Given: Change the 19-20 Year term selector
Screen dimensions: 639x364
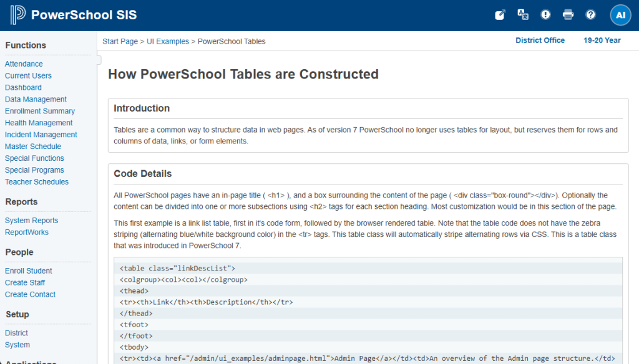Looking at the screenshot, I should coord(602,41).
